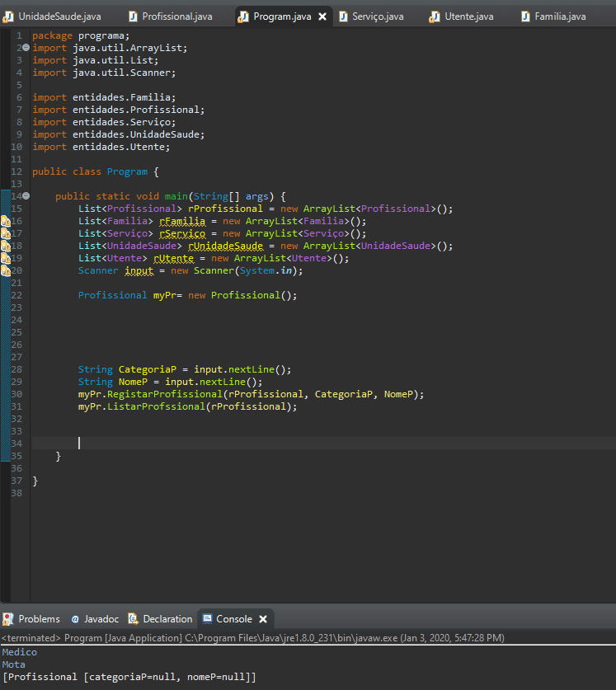Viewport: 616px width, 690px height.
Task: Click the underlined rUtente variable
Action: point(173,258)
